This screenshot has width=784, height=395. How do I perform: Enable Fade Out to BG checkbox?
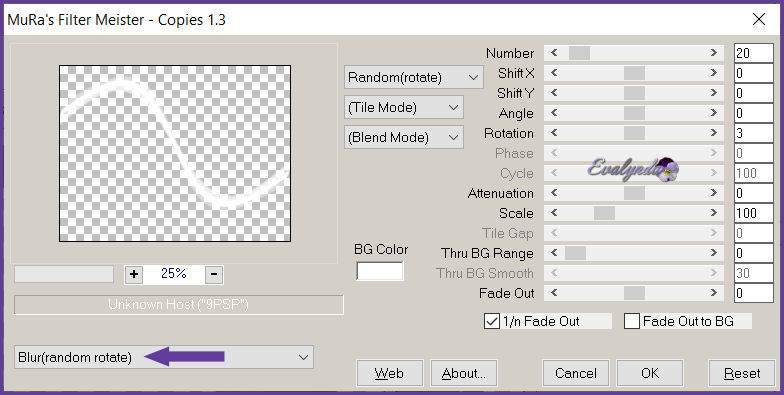[x=632, y=321]
